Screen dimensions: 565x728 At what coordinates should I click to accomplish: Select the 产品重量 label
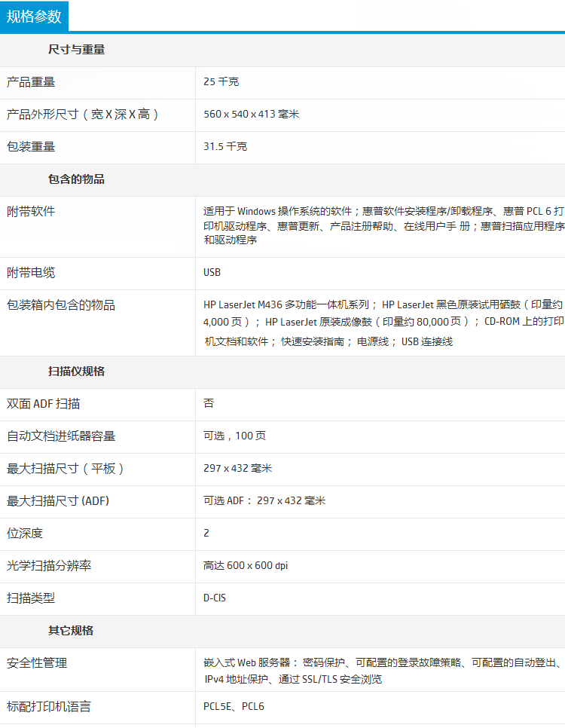point(31,82)
